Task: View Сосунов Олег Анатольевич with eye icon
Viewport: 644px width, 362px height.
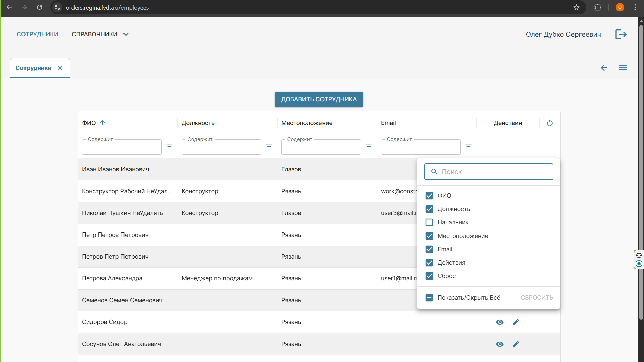Action: coord(500,344)
